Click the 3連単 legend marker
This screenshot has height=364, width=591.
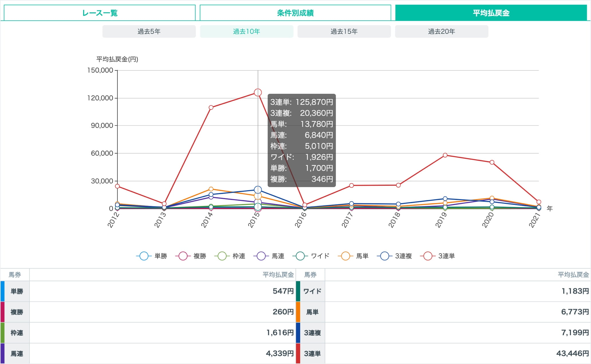click(428, 256)
